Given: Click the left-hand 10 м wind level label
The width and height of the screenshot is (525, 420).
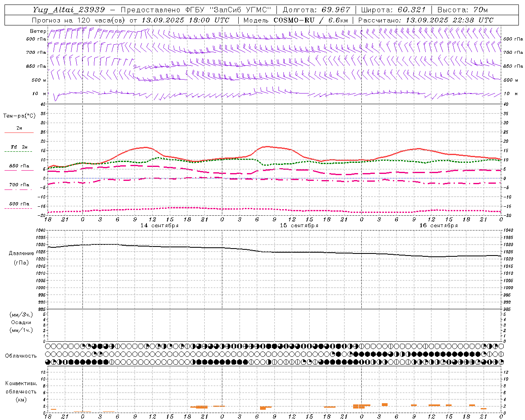Looking at the screenshot, I should pos(39,94).
